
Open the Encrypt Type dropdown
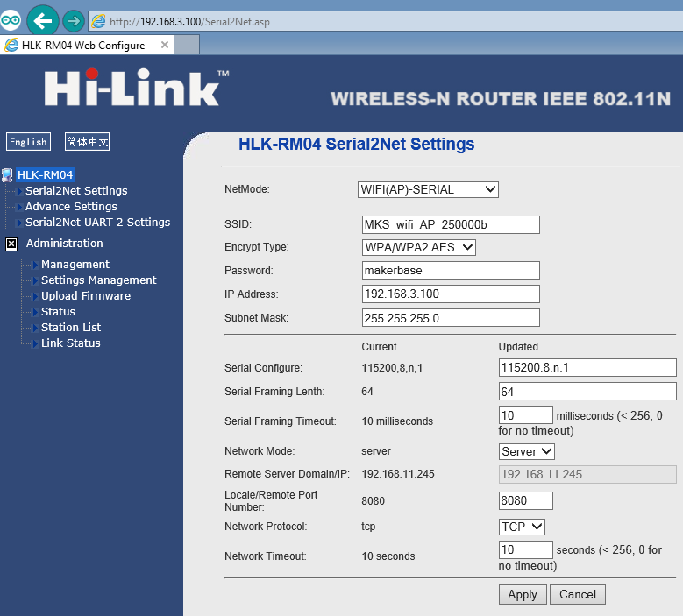click(418, 247)
